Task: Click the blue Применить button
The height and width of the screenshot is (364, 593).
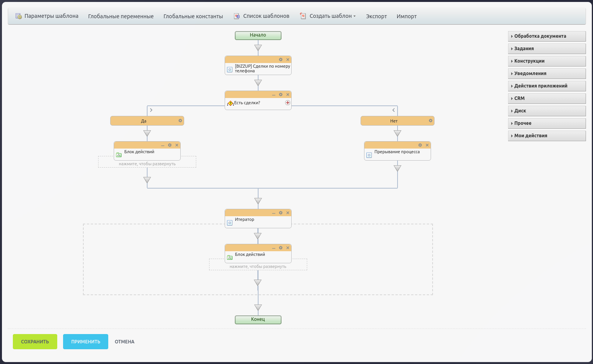Action: click(x=86, y=341)
